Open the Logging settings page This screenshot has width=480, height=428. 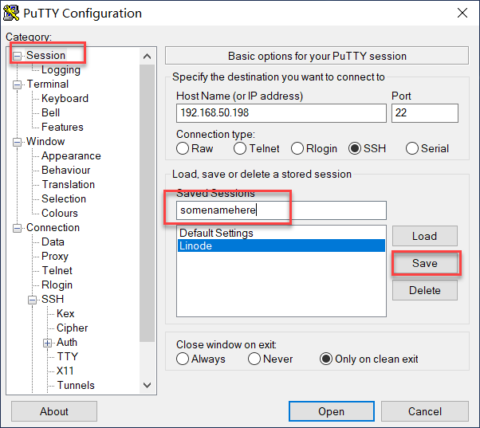[61, 70]
